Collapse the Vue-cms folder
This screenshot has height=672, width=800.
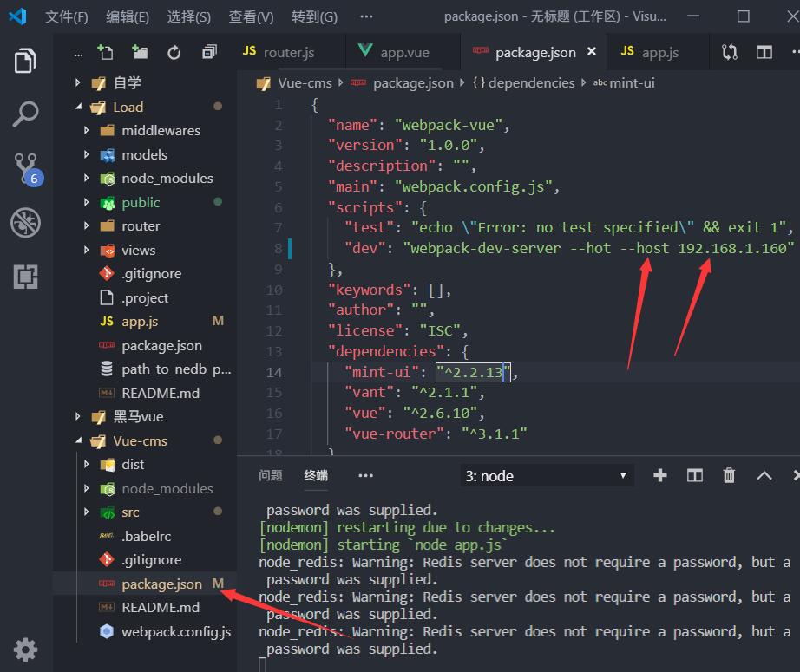(x=140, y=440)
